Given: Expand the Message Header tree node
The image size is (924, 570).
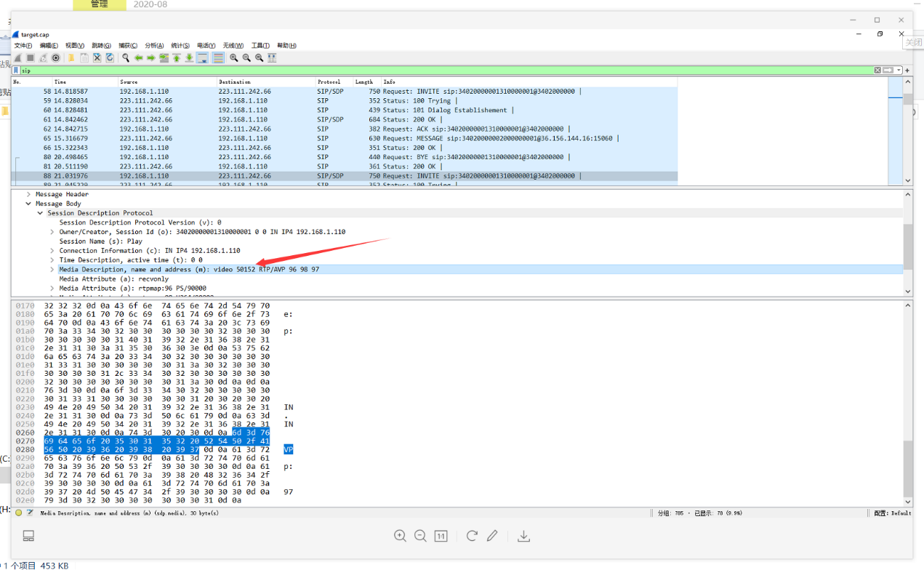Looking at the screenshot, I should (x=28, y=194).
